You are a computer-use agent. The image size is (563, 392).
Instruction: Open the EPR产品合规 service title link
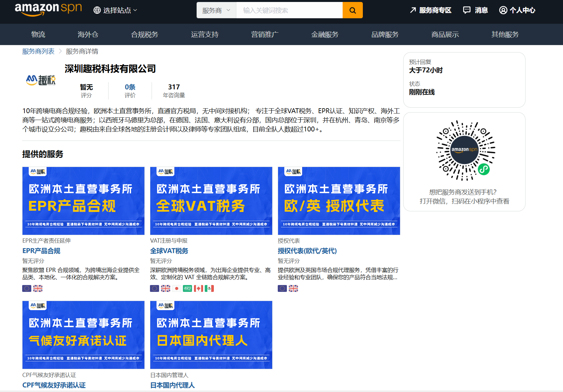pos(41,251)
